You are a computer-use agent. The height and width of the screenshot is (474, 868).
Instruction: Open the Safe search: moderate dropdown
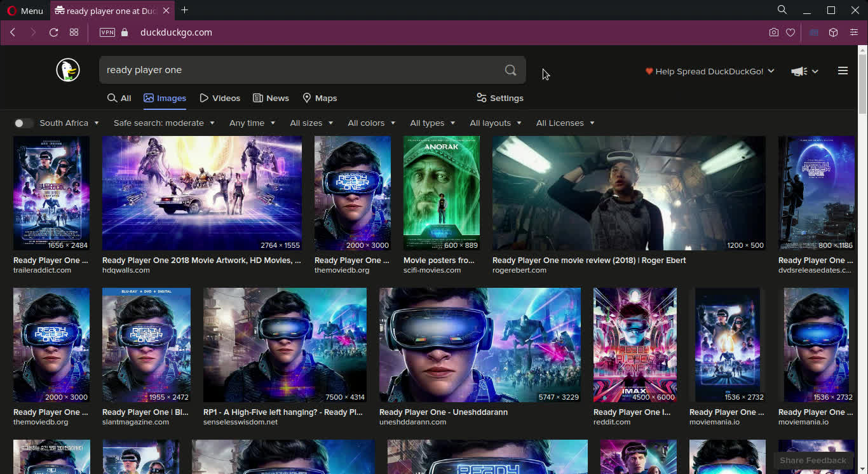click(x=164, y=123)
